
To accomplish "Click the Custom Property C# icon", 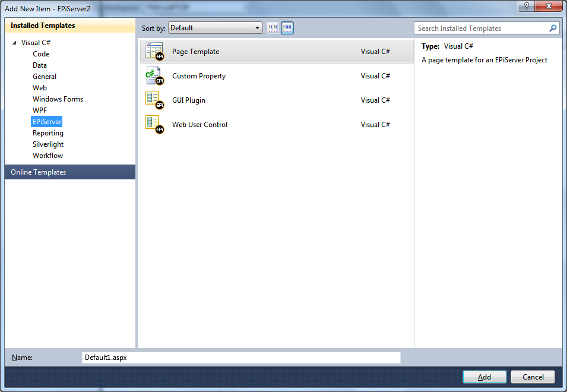I will (154, 76).
